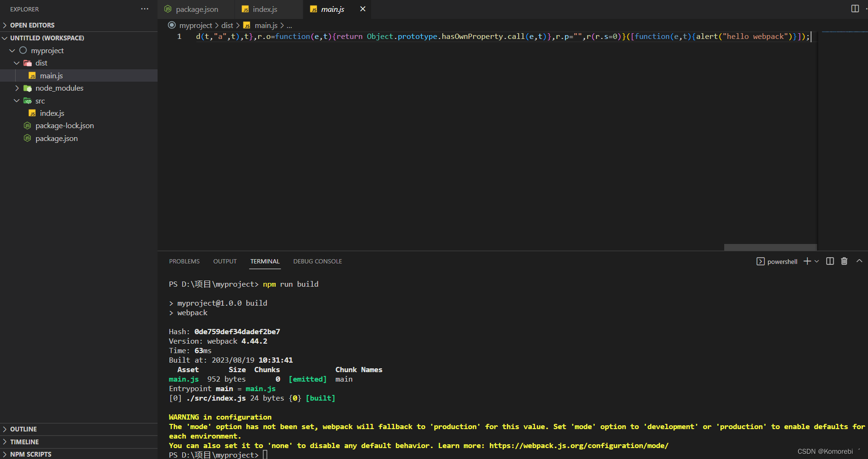
Task: Maximize panel size with caret icon
Action: [859, 261]
